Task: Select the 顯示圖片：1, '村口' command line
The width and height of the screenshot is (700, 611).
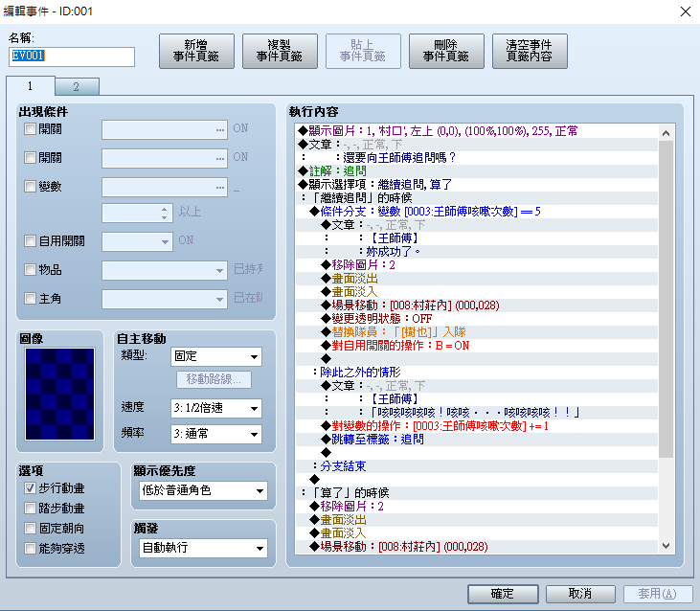Action: pyautogui.click(x=477, y=131)
